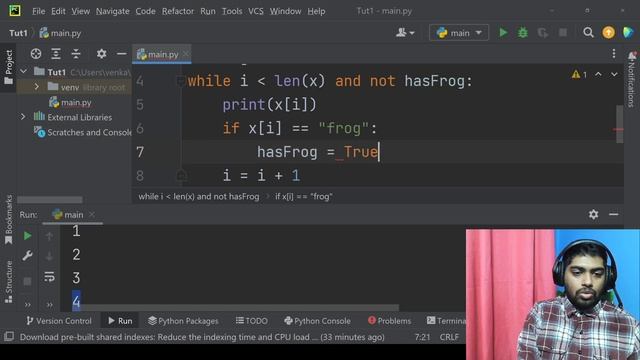Click the down-arrow in the Run console
The height and width of the screenshot is (360, 640).
49,256
